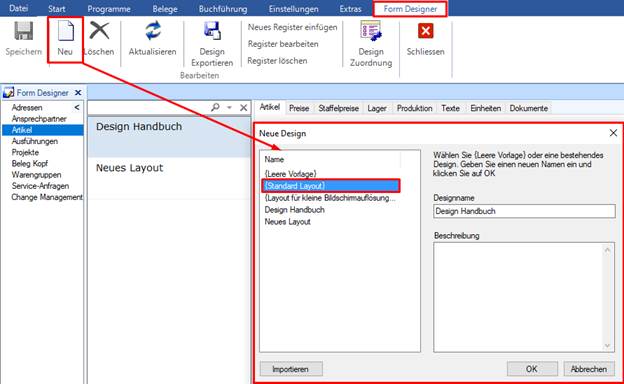Open the search options dropdown arrow

(229, 107)
